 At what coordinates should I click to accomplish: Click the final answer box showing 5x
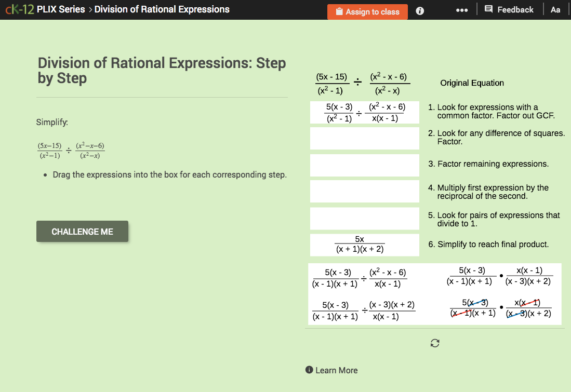[364, 244]
